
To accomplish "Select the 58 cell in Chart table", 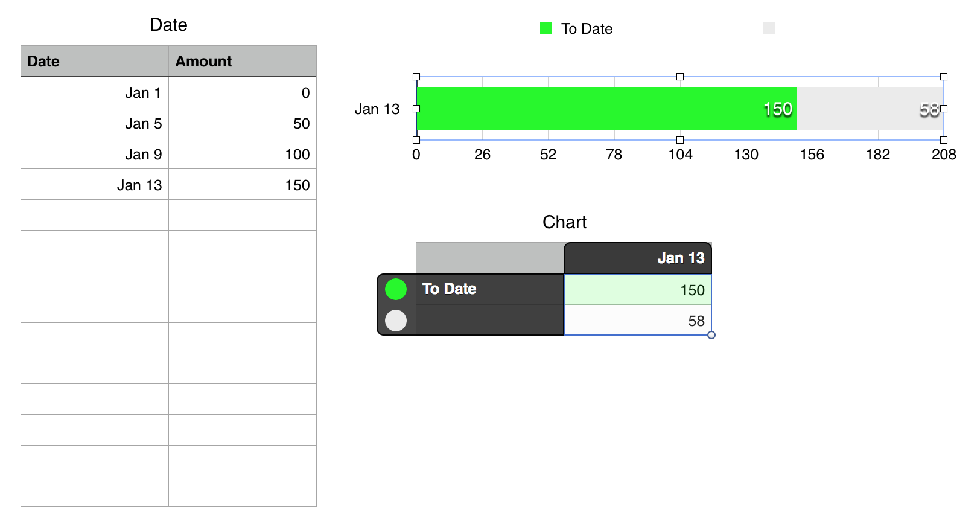I will coord(638,321).
